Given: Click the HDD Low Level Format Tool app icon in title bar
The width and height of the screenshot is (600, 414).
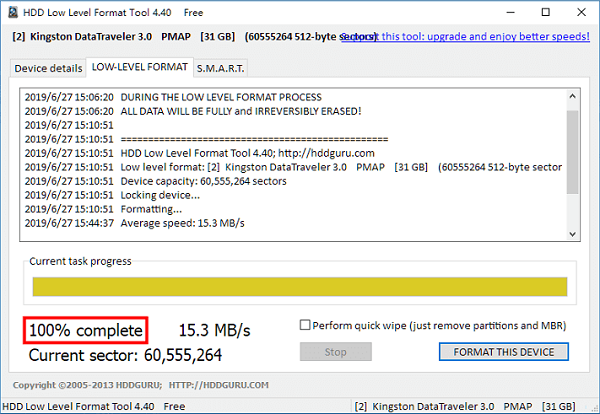Looking at the screenshot, I should 13,12.
